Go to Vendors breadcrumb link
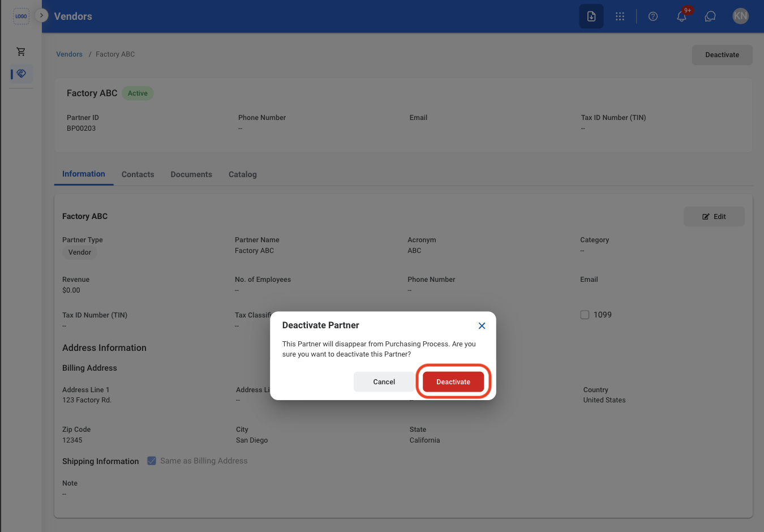Screen dimensions: 764x532 pyautogui.click(x=69, y=54)
